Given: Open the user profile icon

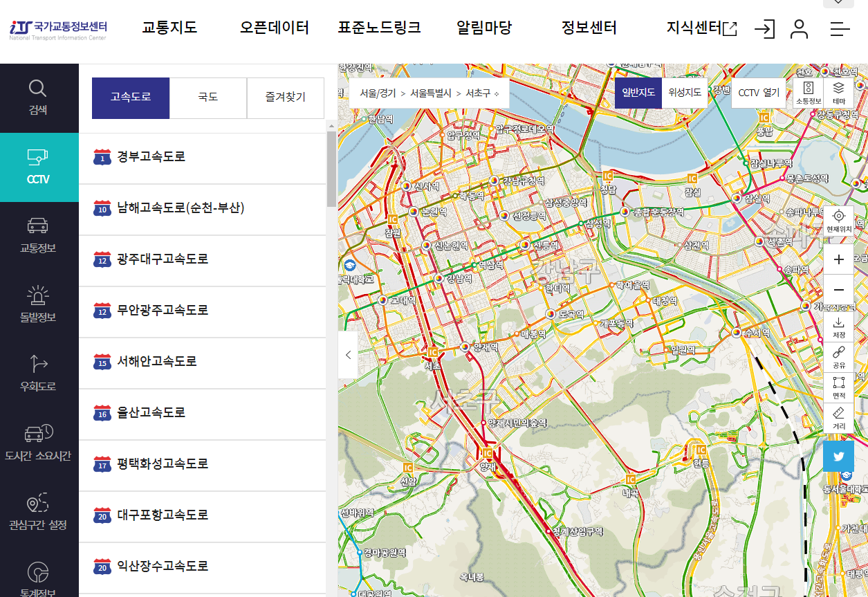Looking at the screenshot, I should pyautogui.click(x=800, y=28).
